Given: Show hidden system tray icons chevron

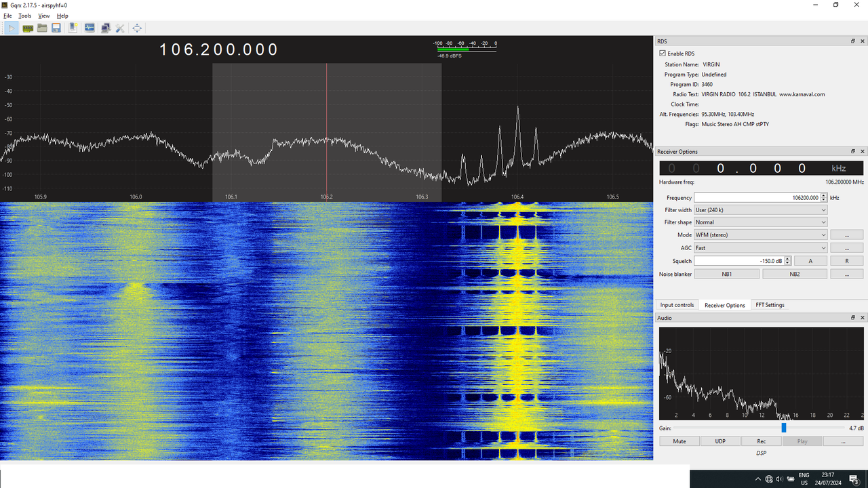Looking at the screenshot, I should [x=759, y=479].
